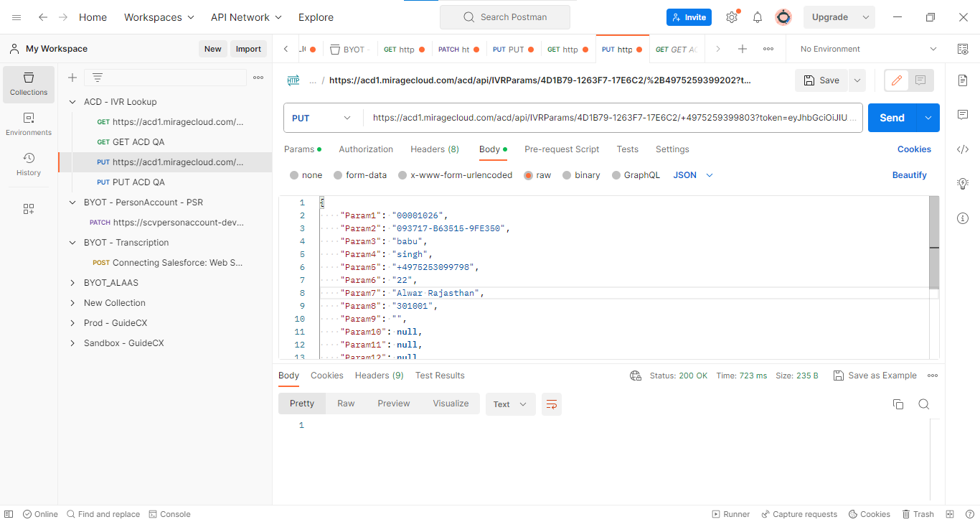
Task: Beautify the JSON body
Action: [x=910, y=175]
